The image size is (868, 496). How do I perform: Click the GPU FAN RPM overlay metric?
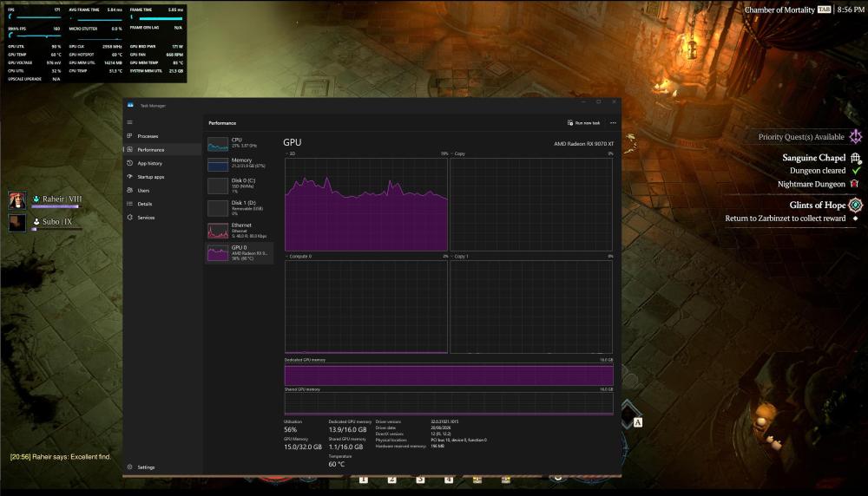[x=156, y=55]
